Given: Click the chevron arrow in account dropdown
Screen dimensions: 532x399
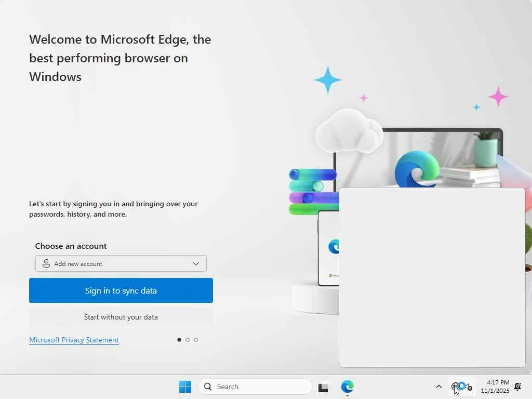Looking at the screenshot, I should pos(196,263).
